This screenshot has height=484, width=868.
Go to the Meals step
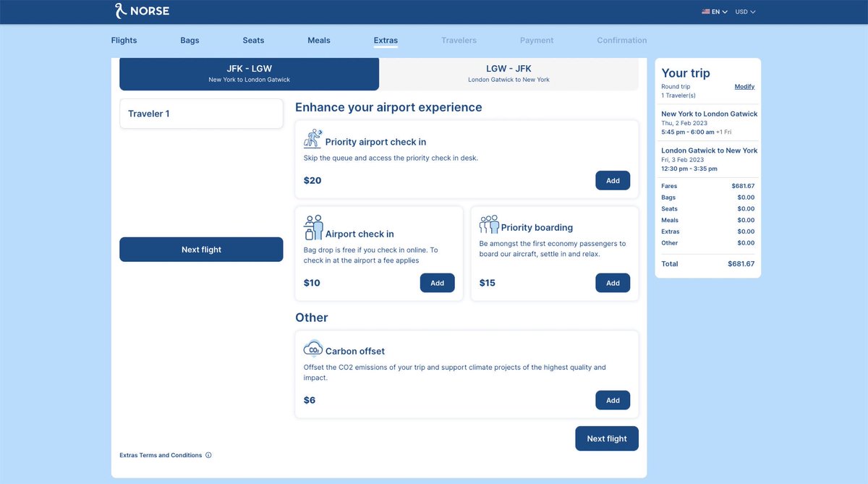319,41
